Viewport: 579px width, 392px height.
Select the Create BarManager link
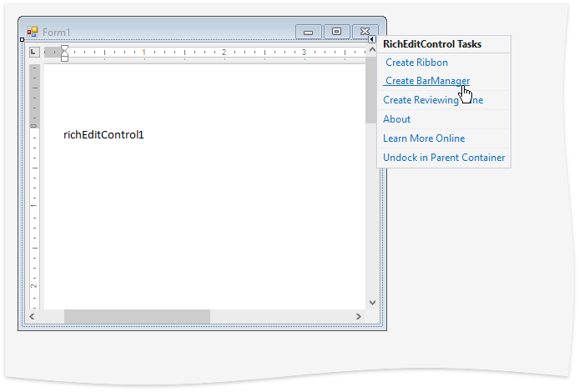(x=427, y=81)
